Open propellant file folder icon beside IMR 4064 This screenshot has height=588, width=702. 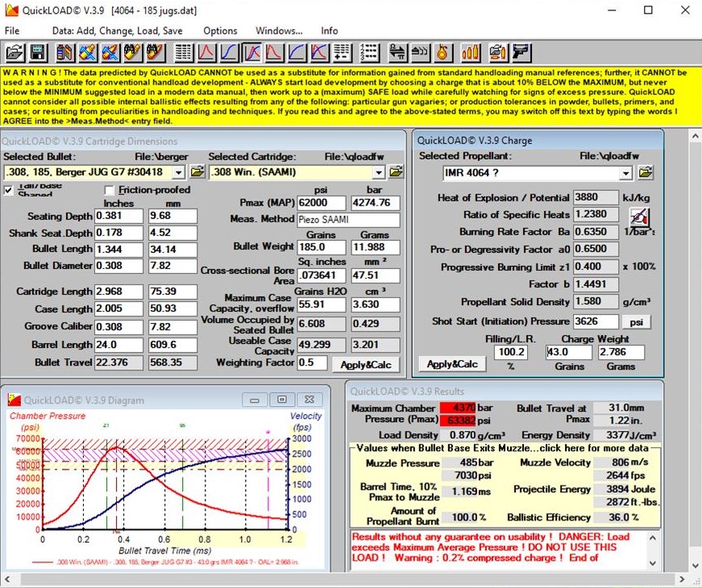(646, 172)
